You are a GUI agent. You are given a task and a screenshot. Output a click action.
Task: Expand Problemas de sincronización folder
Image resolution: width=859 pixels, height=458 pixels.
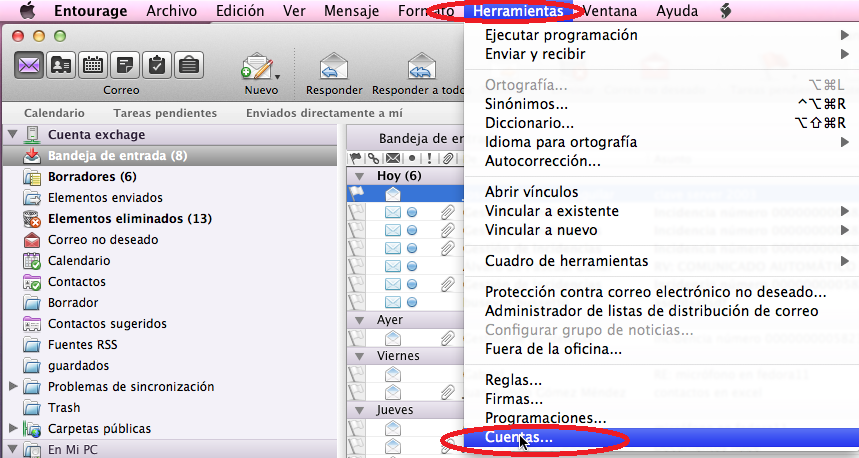pyautogui.click(x=13, y=386)
